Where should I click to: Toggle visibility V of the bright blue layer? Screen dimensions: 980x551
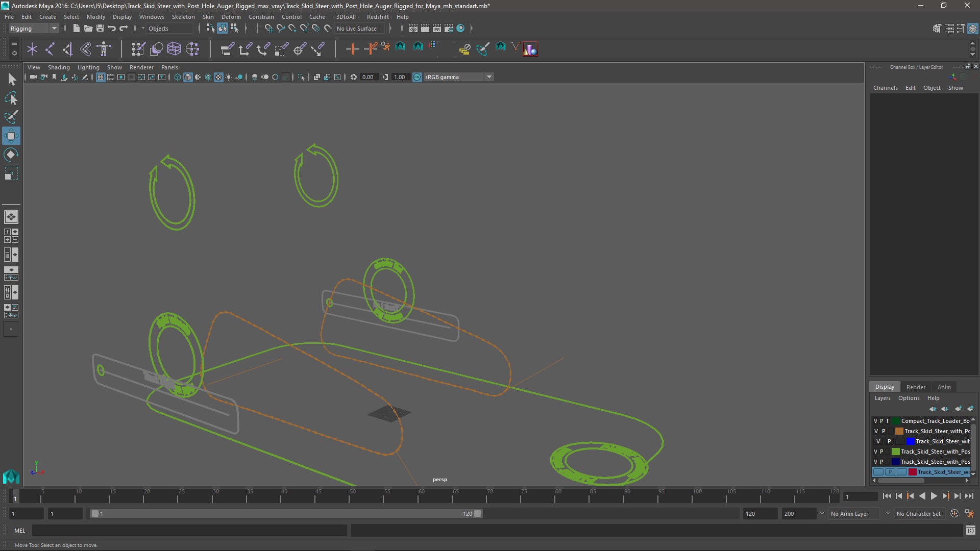[878, 441]
